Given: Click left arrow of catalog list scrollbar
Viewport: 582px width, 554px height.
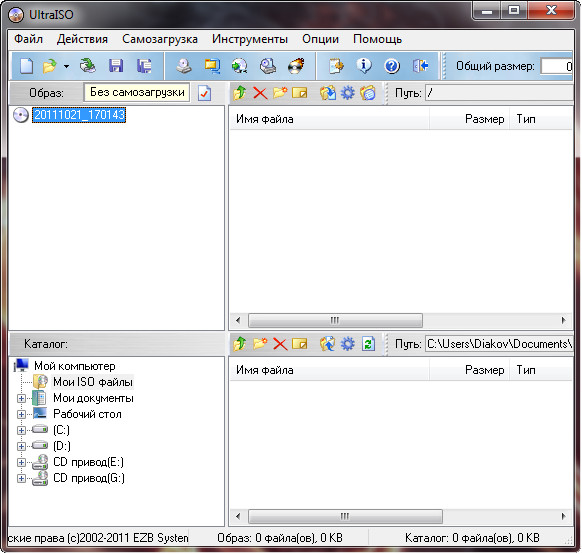Looking at the screenshot, I should click(238, 516).
